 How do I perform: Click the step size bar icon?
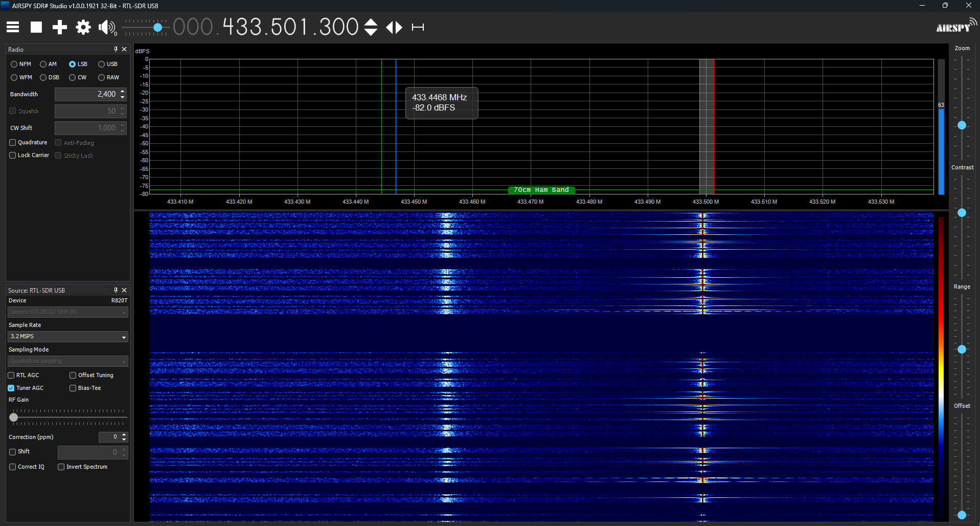(418, 27)
